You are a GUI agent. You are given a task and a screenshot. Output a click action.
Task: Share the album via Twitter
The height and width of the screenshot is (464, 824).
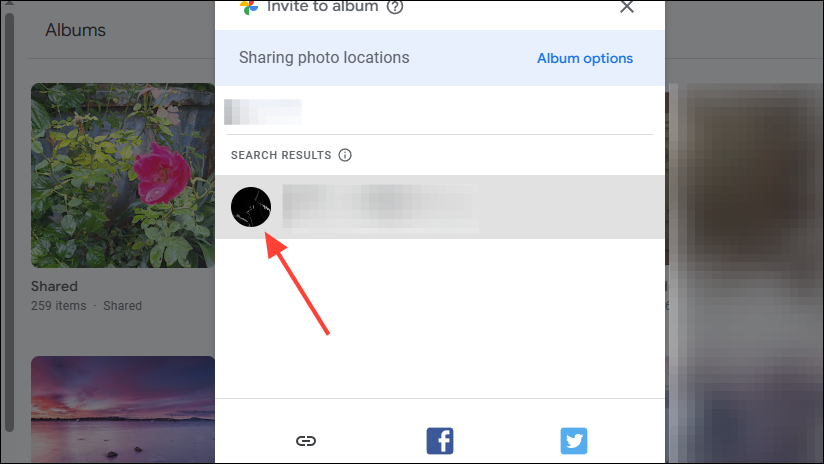(x=574, y=440)
